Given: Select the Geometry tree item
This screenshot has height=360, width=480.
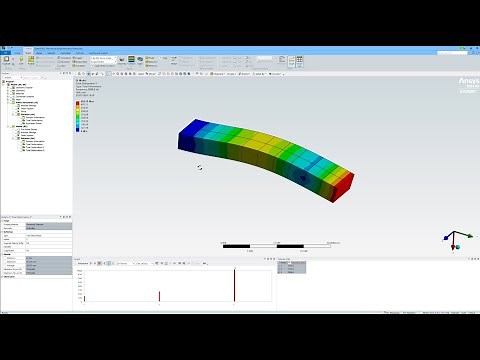Looking at the screenshot, I should 20,90.
